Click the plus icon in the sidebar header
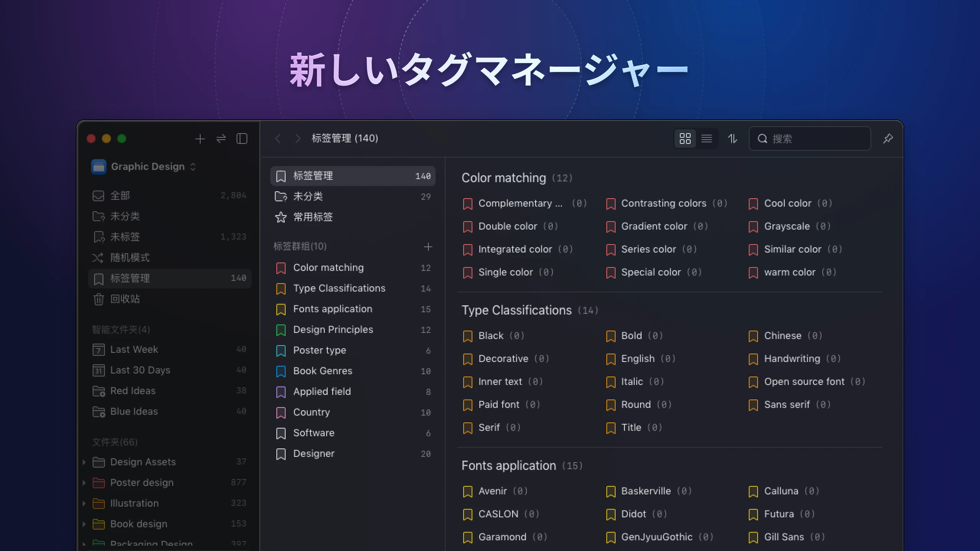The image size is (980, 551). click(x=200, y=139)
